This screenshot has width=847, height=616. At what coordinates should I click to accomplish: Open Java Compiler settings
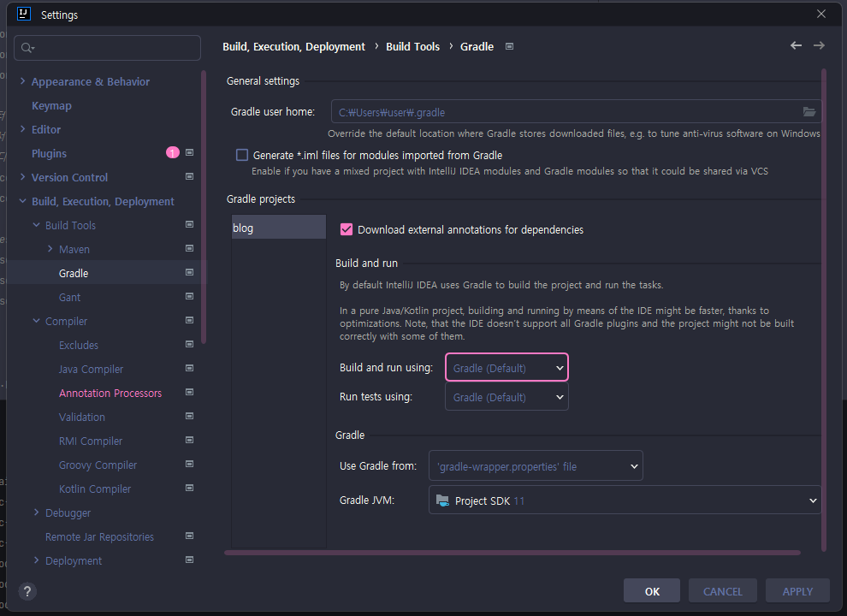click(x=91, y=369)
